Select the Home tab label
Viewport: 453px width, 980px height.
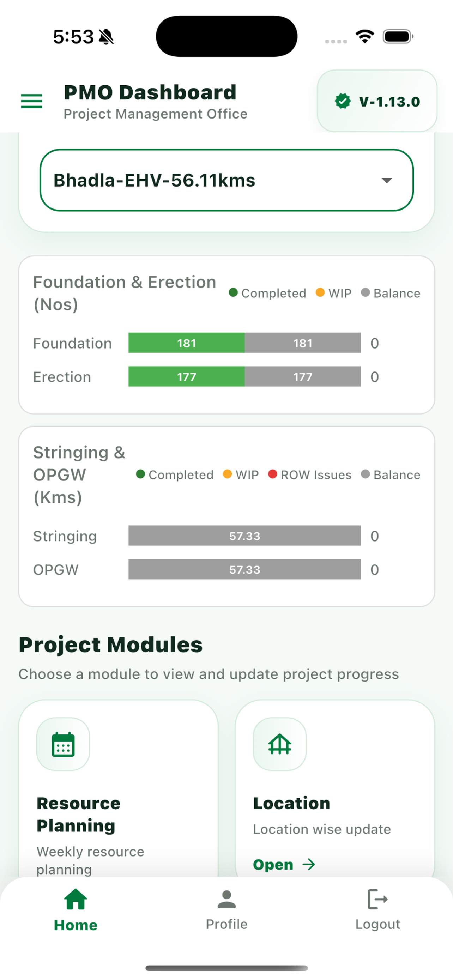[x=76, y=925]
